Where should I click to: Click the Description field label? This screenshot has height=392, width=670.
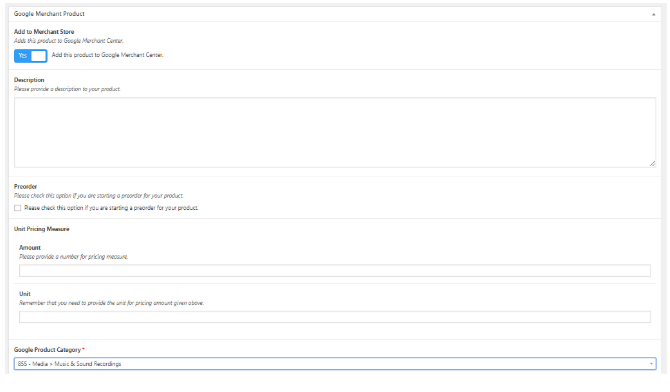[x=29, y=80]
